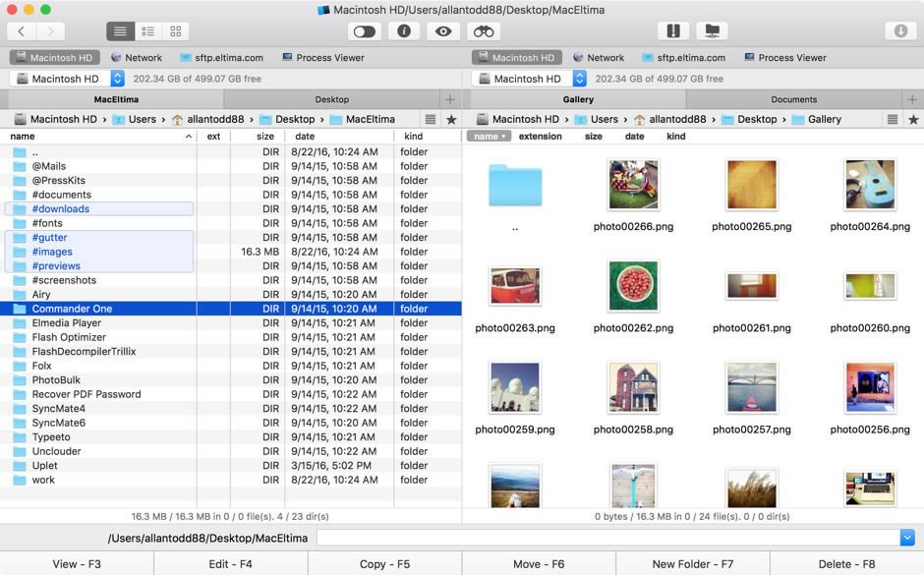Switch to the Documents tab

tap(793, 99)
